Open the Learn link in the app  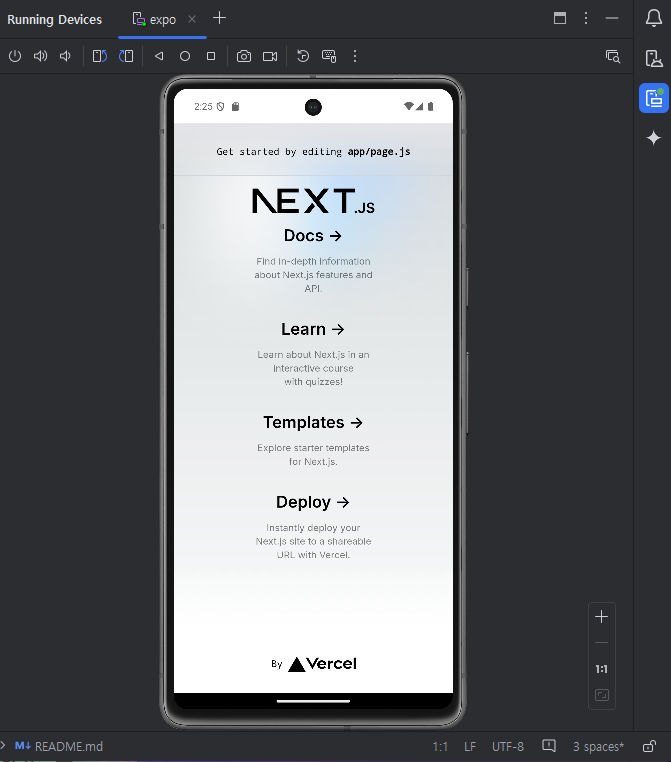click(x=313, y=329)
